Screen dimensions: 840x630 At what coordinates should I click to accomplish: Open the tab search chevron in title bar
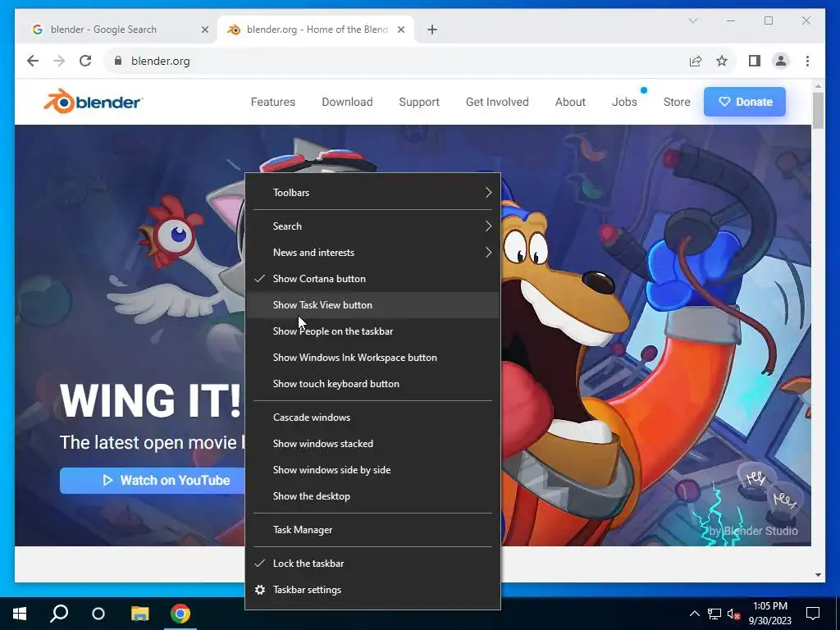[692, 21]
